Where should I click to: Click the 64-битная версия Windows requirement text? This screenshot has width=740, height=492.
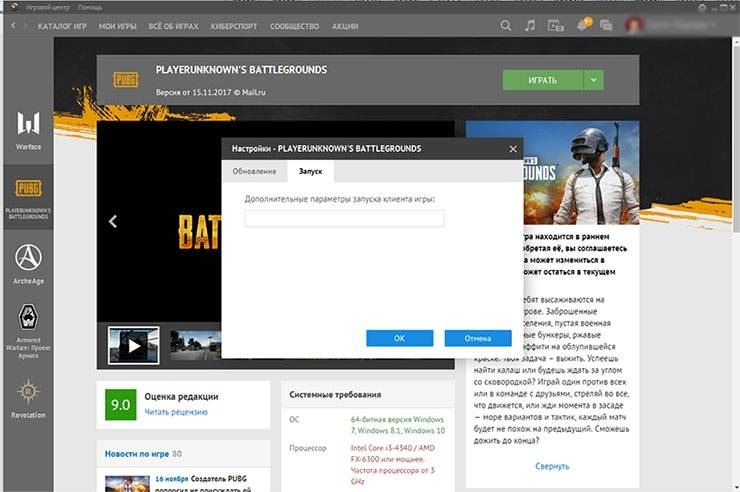click(x=398, y=425)
